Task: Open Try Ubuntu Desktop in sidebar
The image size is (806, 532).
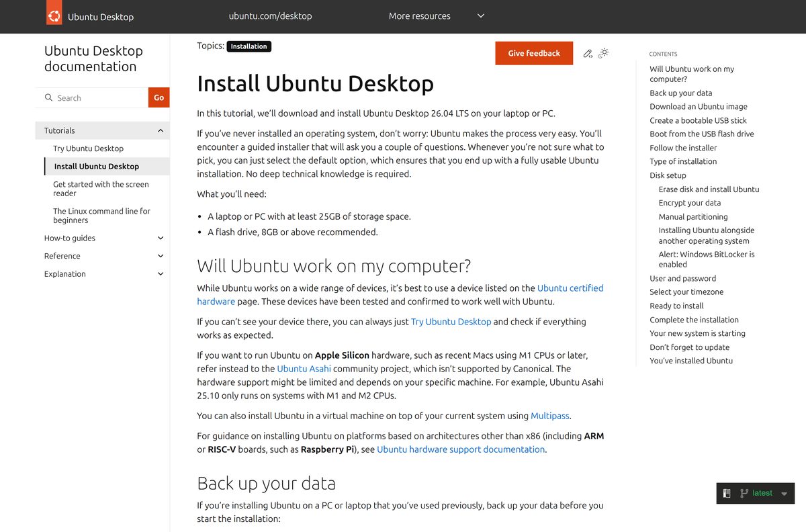Action: 89,148
